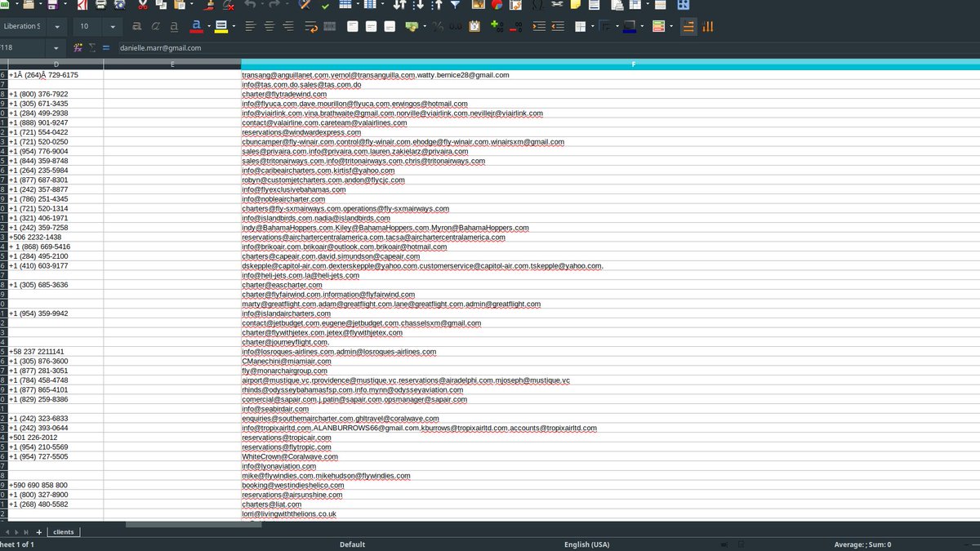Viewport: 980px width, 551px height.
Task: Click the Sum sigma button
Action: (91, 48)
